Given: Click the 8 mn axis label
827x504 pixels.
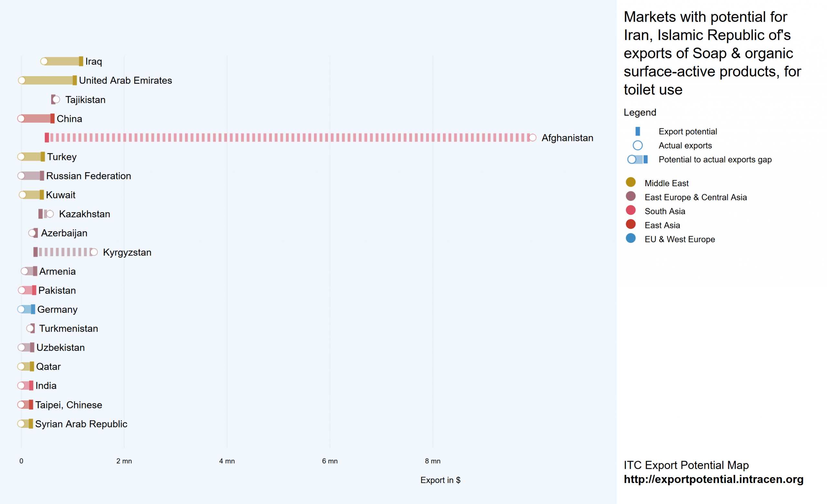Looking at the screenshot, I should (x=432, y=461).
